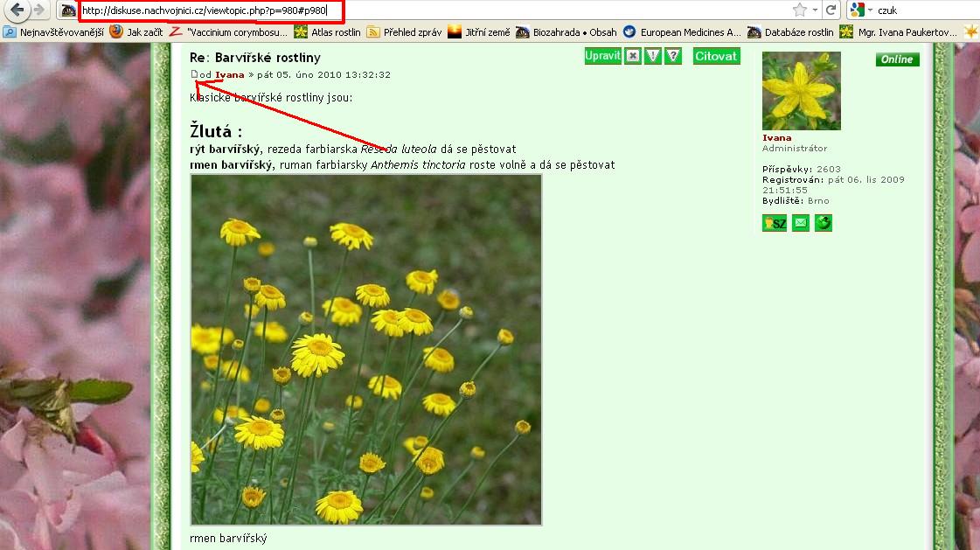The width and height of the screenshot is (980, 550).
Task: Expand the URL history dropdown arrow
Action: [815, 10]
